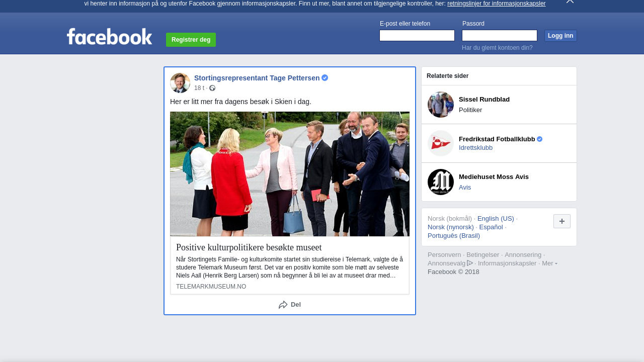This screenshot has width=644, height=362.
Task: Open Mediehuset Moss Avis logo
Action: pos(441,182)
